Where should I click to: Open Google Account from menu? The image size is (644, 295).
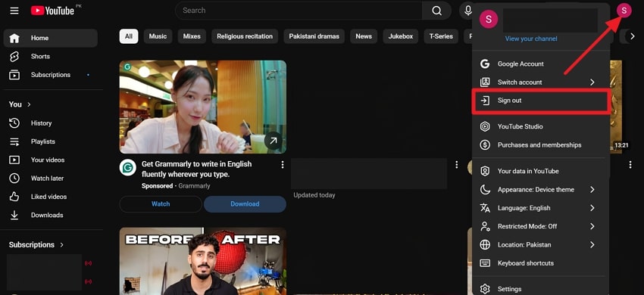[540, 64]
